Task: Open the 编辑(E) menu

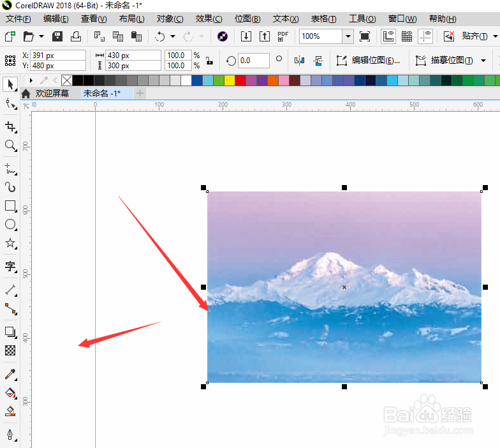Action: [x=56, y=19]
